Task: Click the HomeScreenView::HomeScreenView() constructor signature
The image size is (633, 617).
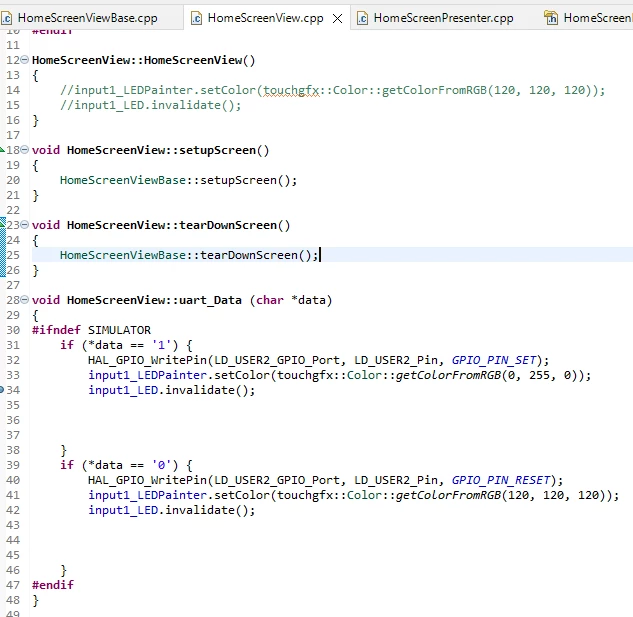Action: [143, 60]
